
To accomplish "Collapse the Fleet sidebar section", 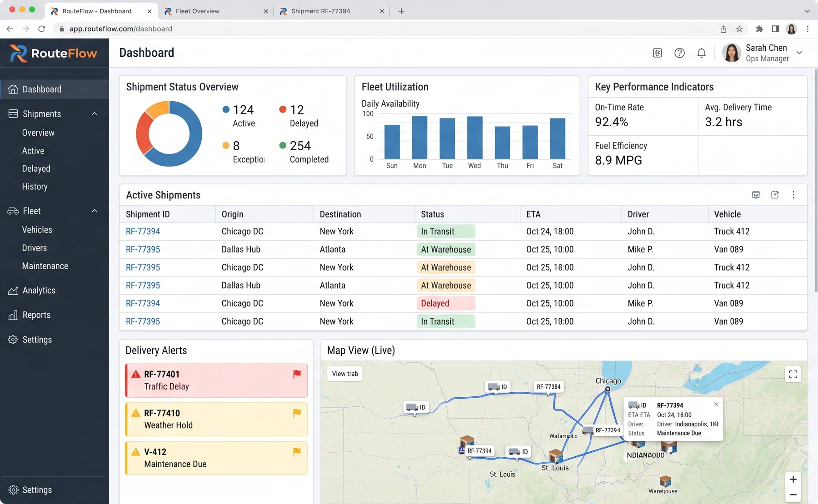I will coord(95,211).
